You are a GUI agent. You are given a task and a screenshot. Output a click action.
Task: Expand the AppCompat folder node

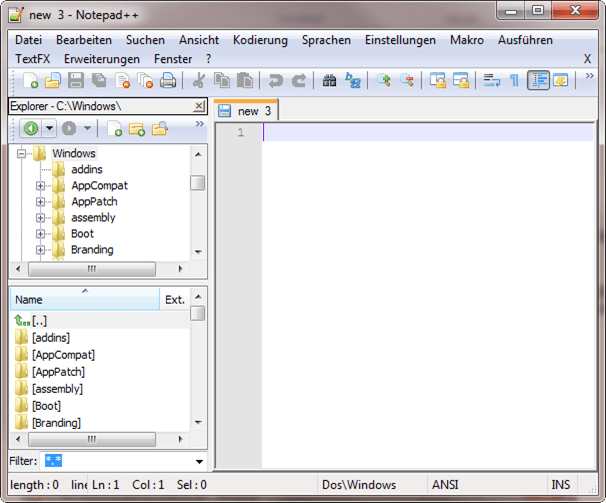[x=40, y=186]
